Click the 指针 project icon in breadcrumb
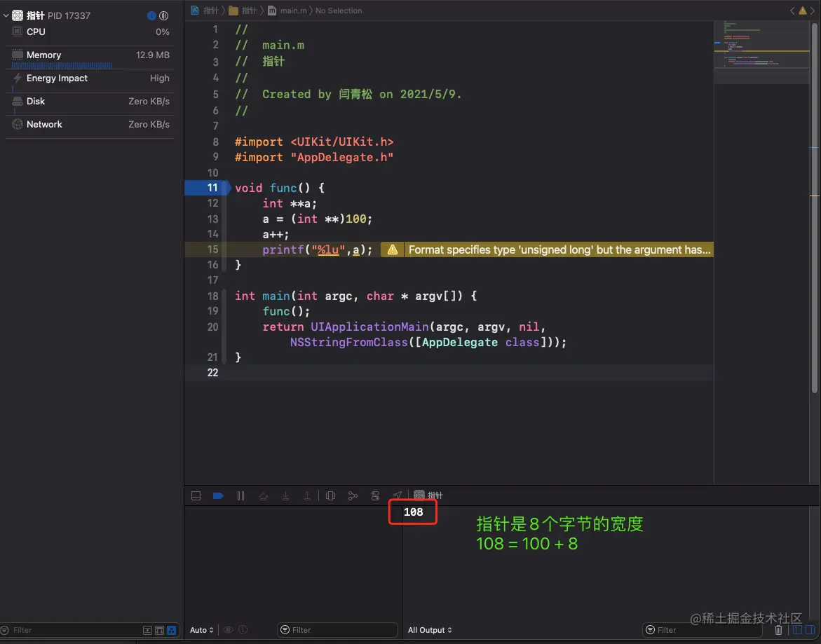 coord(195,11)
